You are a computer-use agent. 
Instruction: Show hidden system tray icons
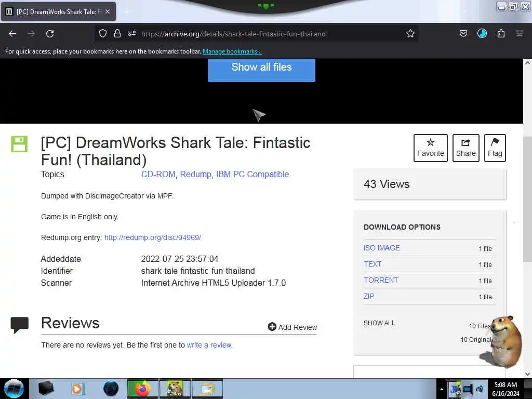coord(442,389)
